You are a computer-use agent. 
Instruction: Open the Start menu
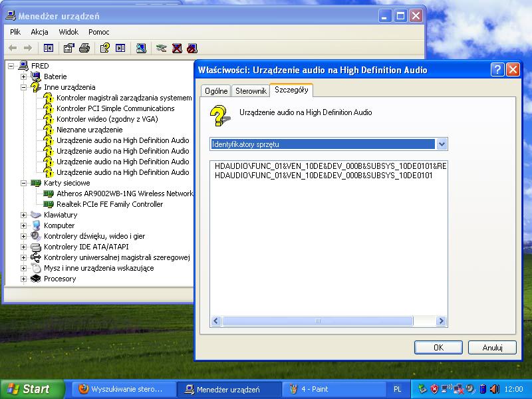pos(32,389)
